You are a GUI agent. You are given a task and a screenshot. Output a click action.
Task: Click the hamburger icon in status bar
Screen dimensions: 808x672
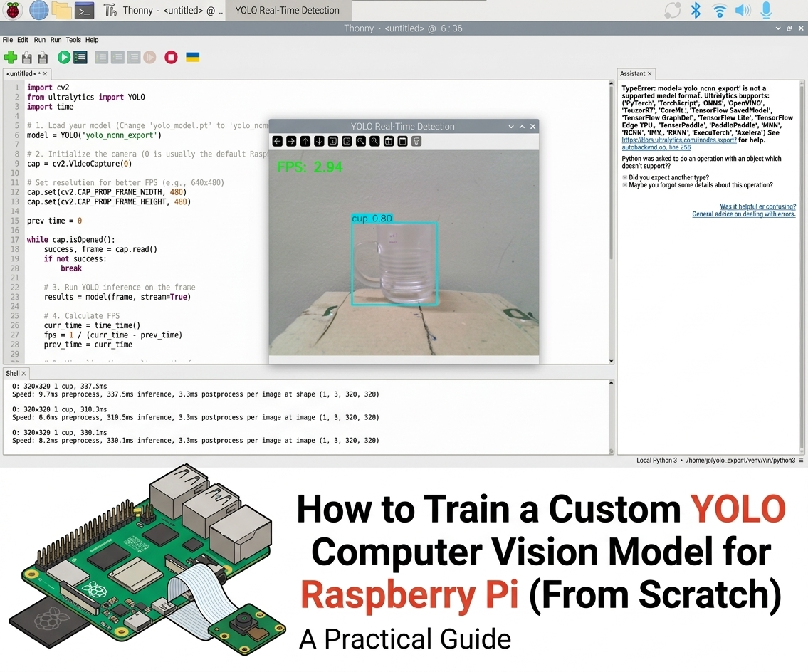tap(801, 460)
